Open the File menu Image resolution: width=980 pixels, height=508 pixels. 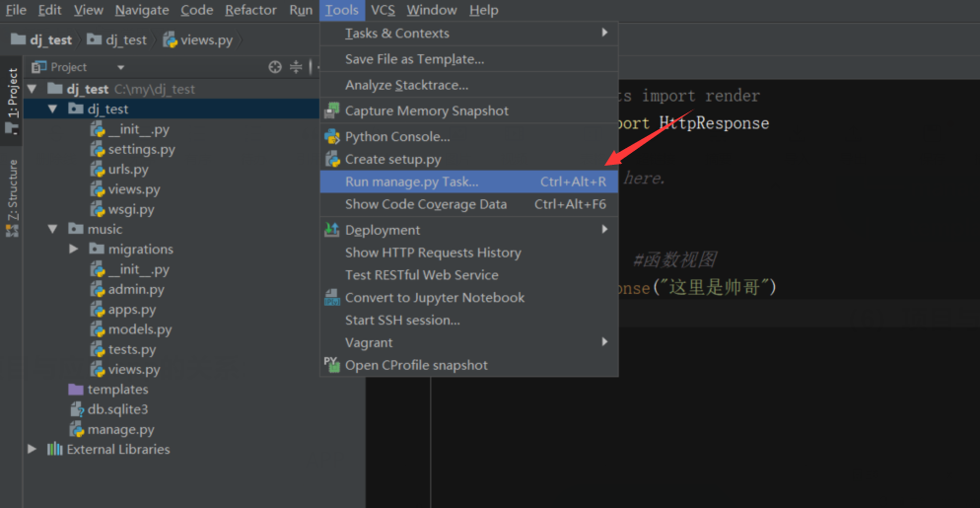[x=16, y=10]
